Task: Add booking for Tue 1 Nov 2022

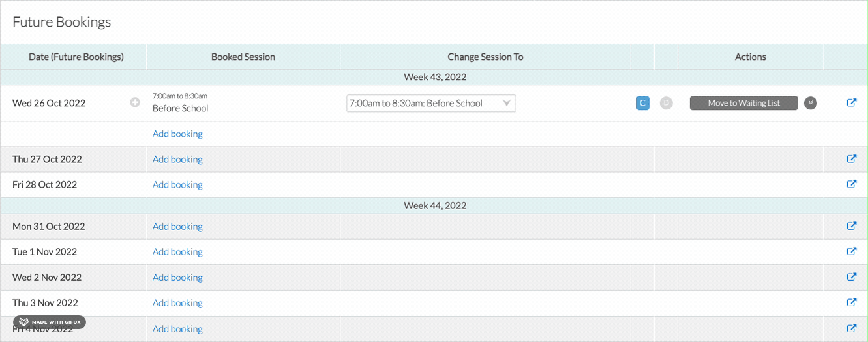Action: pos(177,251)
